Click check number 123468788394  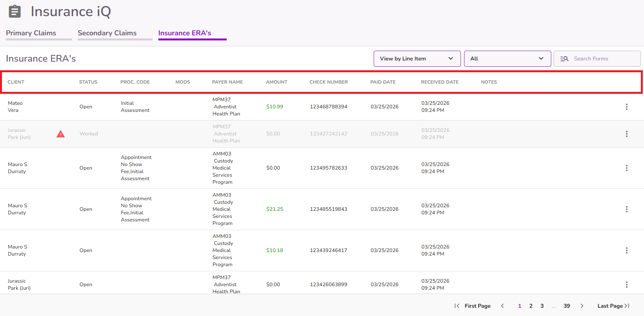tap(328, 107)
